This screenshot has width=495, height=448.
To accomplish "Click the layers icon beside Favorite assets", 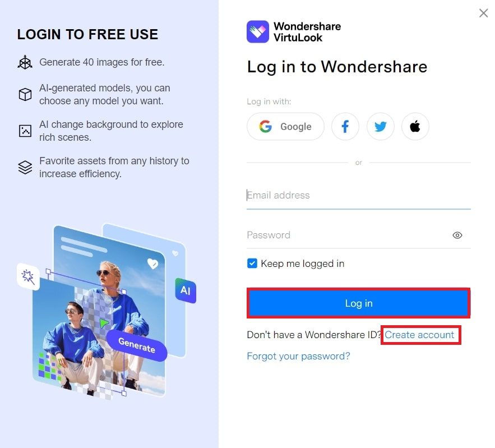I will coord(25,167).
